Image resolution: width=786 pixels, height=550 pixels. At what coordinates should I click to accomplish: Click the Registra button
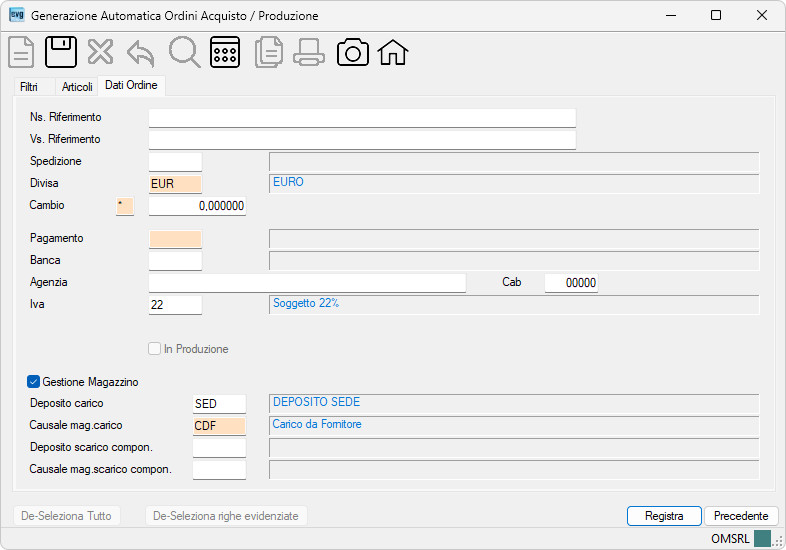664,516
